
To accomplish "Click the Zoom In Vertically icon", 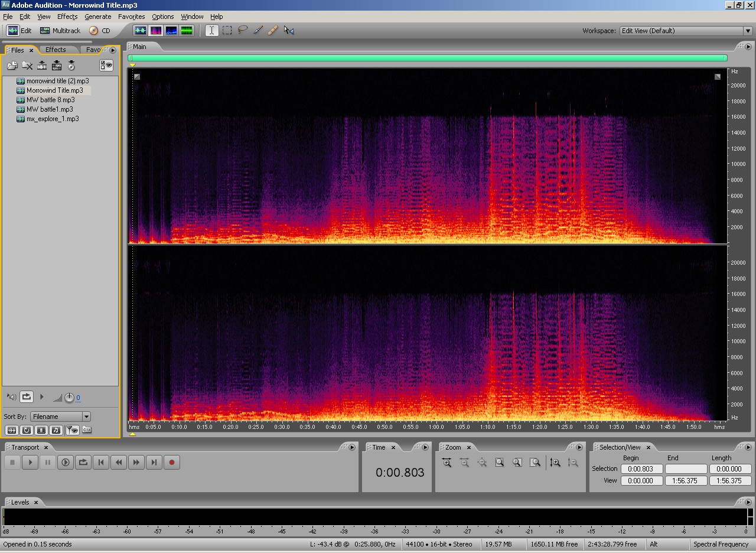I will (555, 463).
